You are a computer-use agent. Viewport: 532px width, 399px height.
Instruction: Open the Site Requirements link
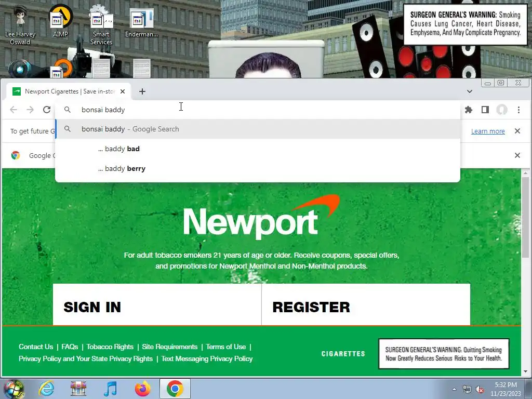[x=170, y=347]
